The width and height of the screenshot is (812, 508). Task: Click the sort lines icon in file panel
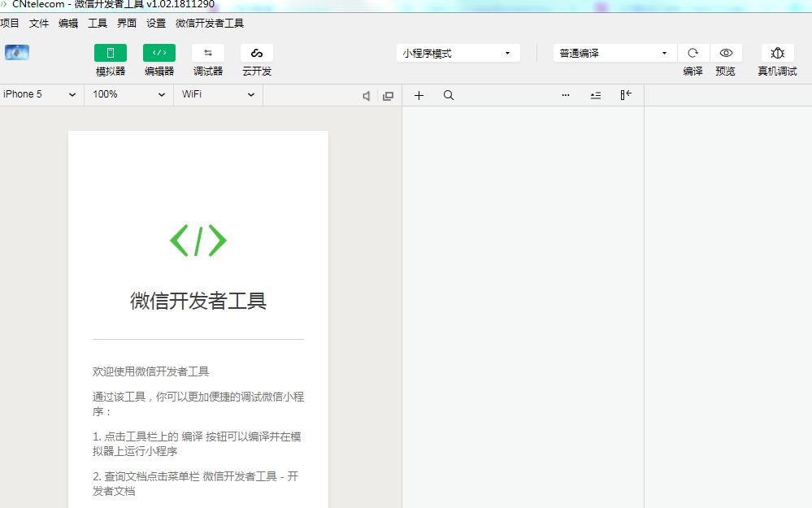pyautogui.click(x=596, y=95)
